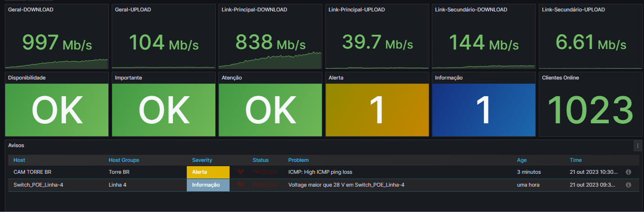Screen dimensions: 644x219
Task: Click the Time column header
Action: point(576,160)
